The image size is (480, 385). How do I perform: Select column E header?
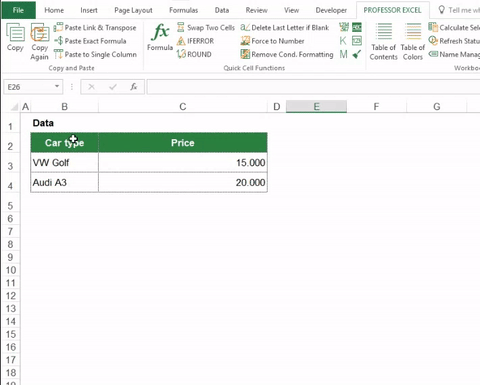click(x=316, y=107)
